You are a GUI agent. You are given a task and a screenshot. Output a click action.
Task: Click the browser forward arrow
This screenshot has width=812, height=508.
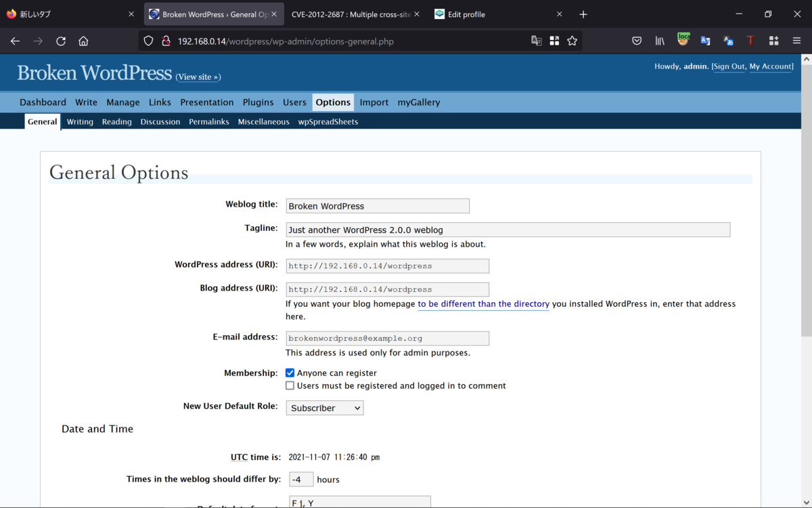tap(38, 41)
